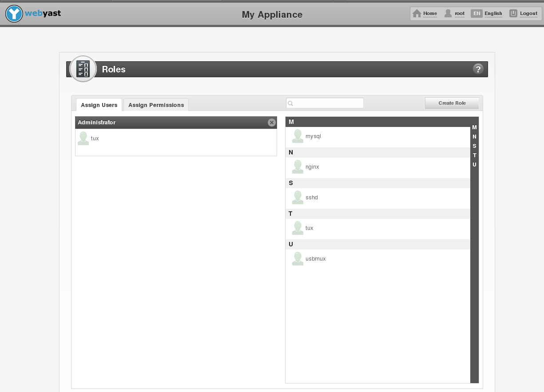This screenshot has height=392, width=544.
Task: Go to Home in the top bar
Action: click(425, 14)
